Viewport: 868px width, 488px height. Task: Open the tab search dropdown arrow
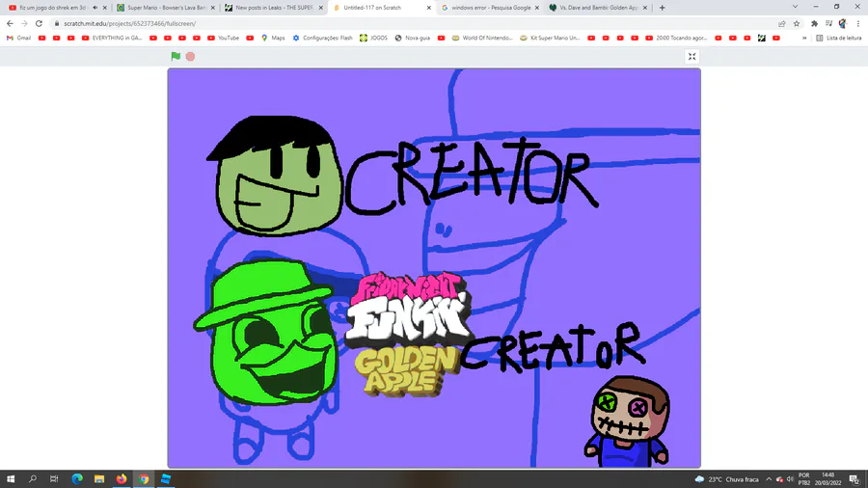pos(795,7)
